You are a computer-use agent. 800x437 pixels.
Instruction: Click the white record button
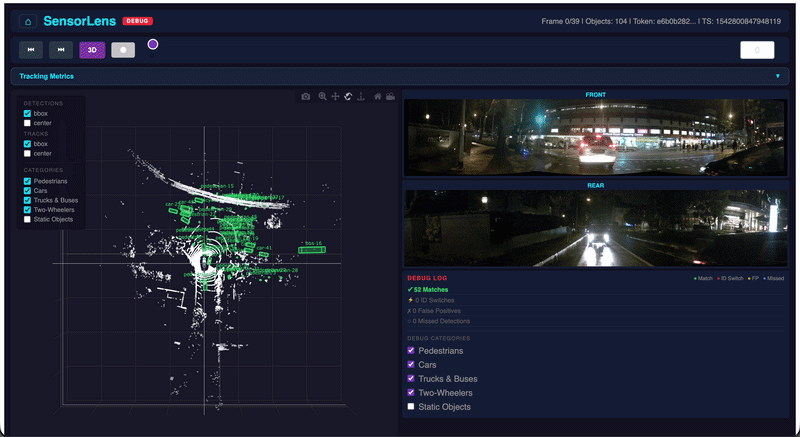[x=123, y=50]
